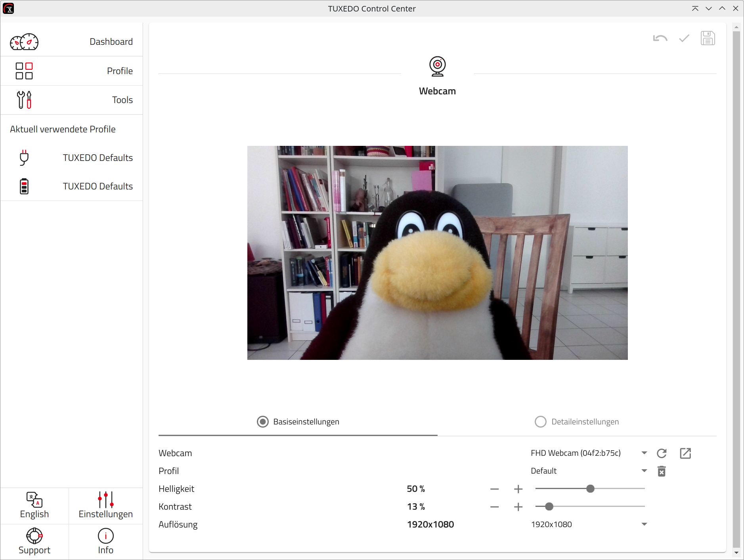The image size is (744, 560).
Task: Click the 'Auflösung' label
Action: [x=178, y=525]
